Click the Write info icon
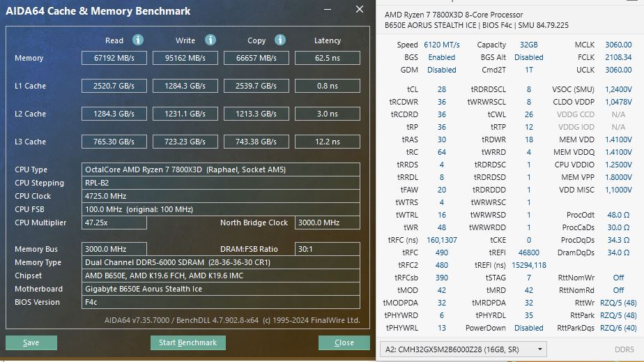Viewport: 644px width, 362px height. coord(210,40)
